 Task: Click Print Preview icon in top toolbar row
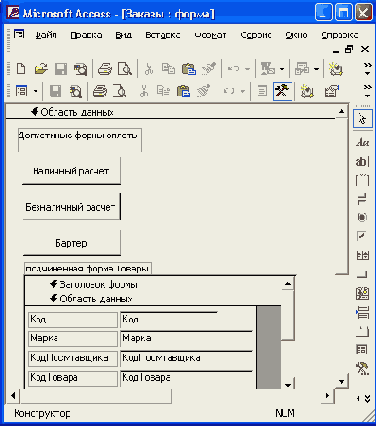click(125, 69)
